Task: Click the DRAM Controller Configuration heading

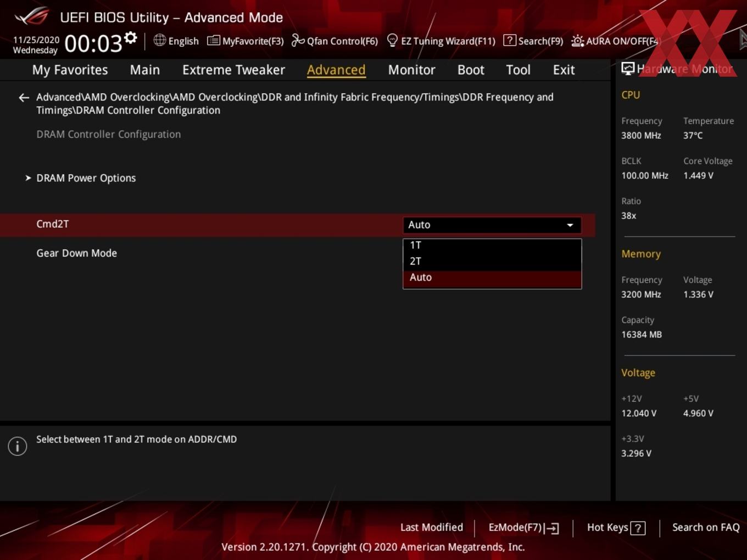Action: click(108, 135)
